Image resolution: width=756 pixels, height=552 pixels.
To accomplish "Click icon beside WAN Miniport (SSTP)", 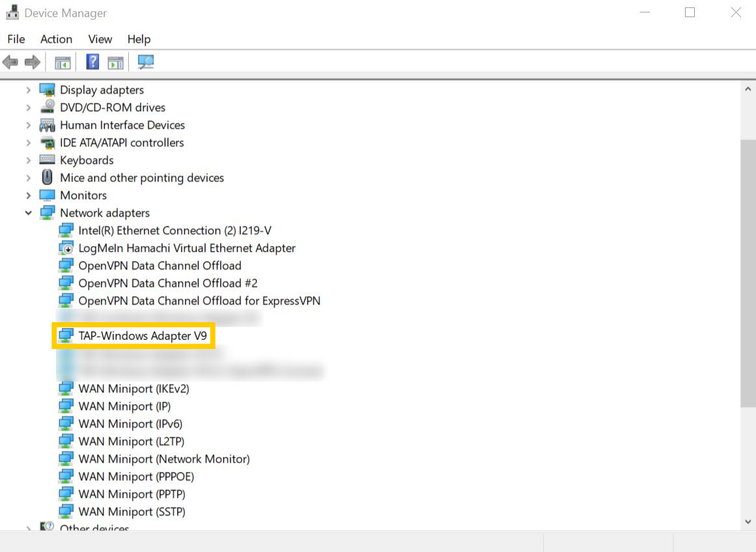I will pos(66,511).
